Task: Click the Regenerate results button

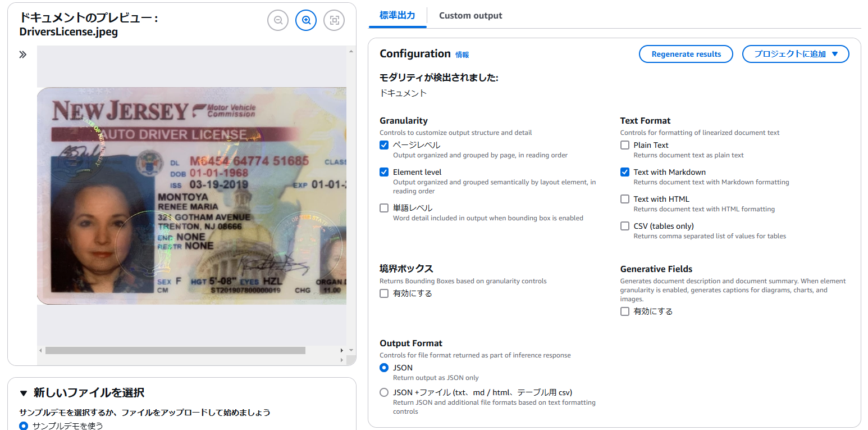Action: click(x=686, y=54)
